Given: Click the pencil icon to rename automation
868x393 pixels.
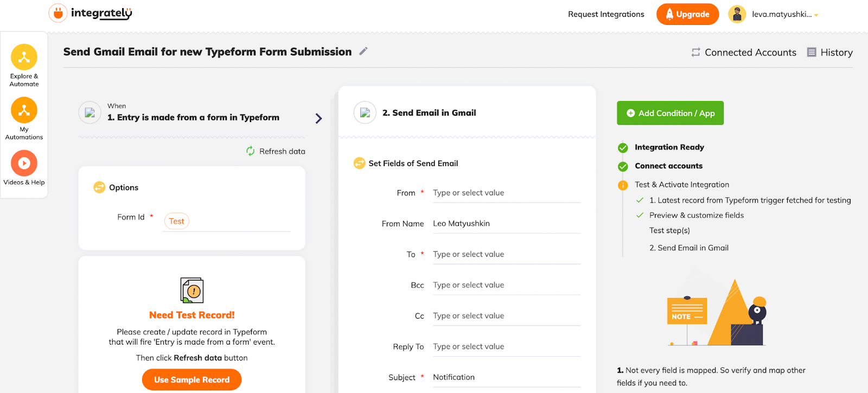Looking at the screenshot, I should coord(363,51).
